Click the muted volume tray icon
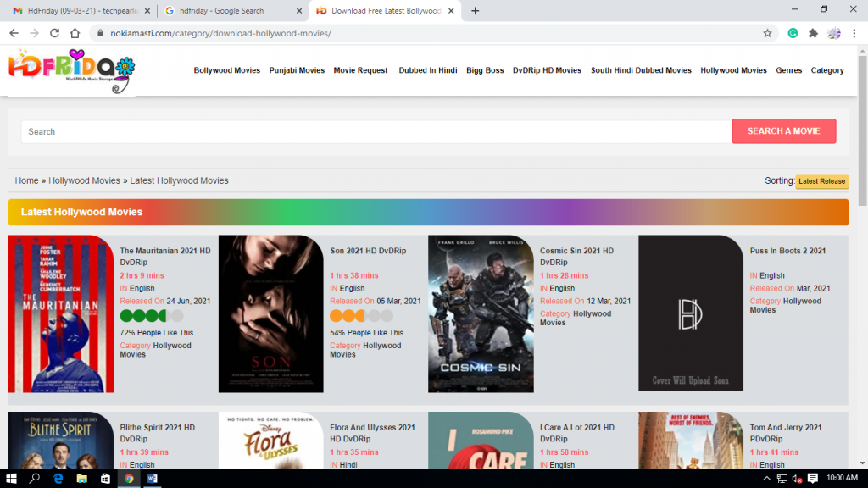 (797, 478)
